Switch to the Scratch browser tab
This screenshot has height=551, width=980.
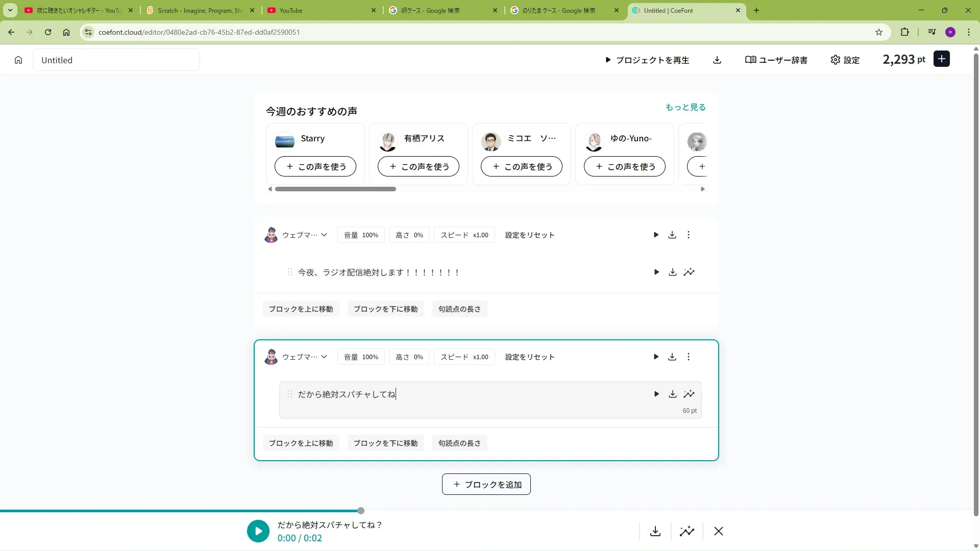(x=200, y=10)
